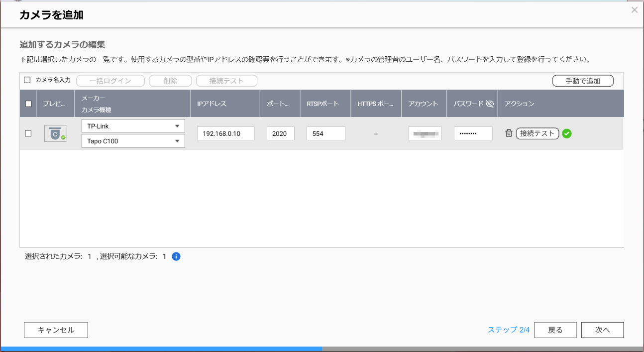This screenshot has width=644, height=352.
Task: Click the IP address field 192.168.0.10
Action: (226, 133)
